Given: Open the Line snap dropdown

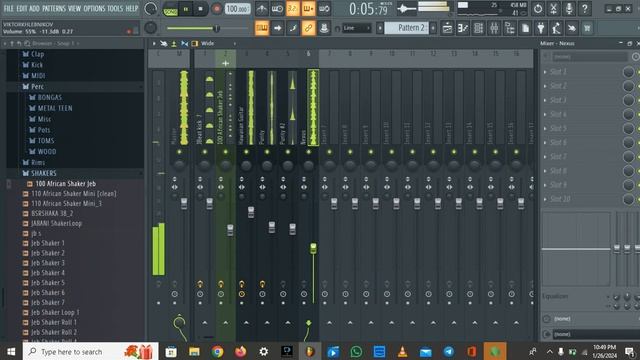Looking at the screenshot, I should click(x=356, y=28).
